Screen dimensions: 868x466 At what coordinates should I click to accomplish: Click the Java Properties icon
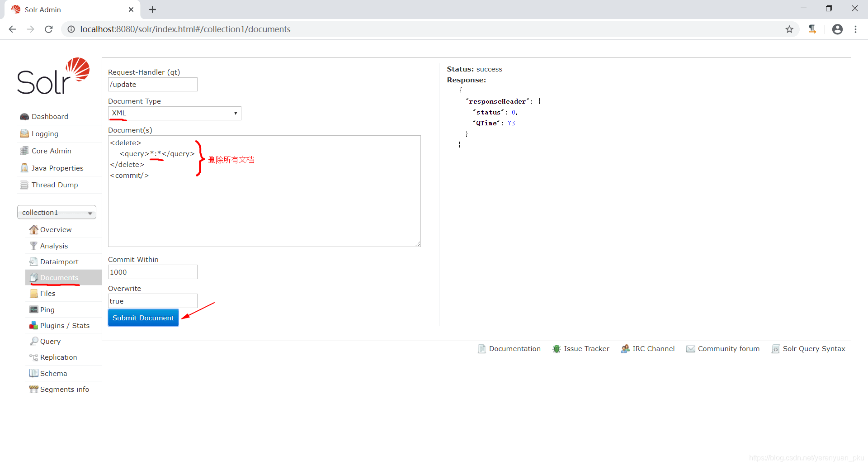coord(24,168)
